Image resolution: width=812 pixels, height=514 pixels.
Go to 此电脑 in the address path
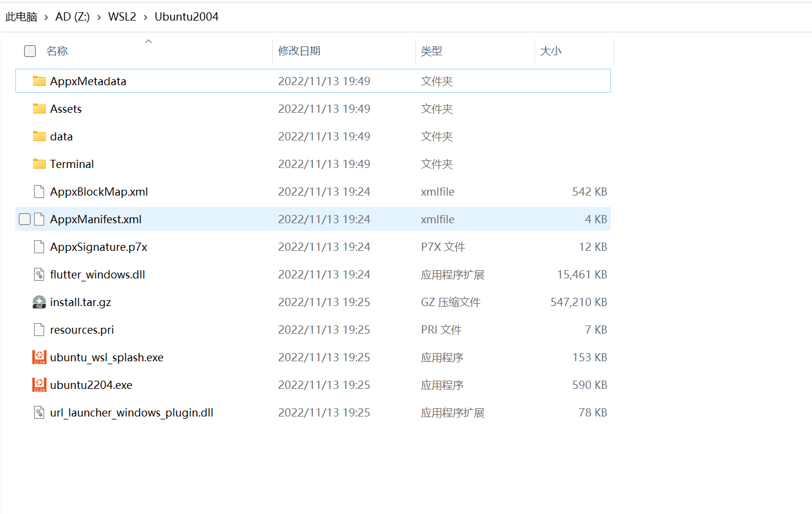pyautogui.click(x=21, y=17)
